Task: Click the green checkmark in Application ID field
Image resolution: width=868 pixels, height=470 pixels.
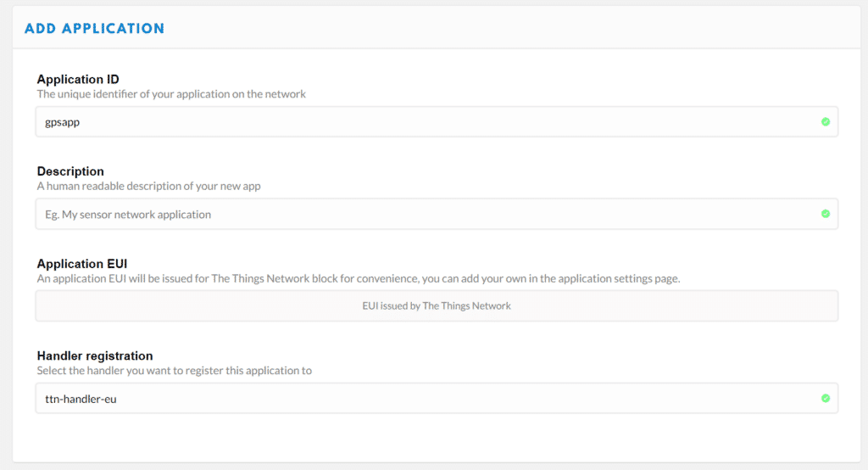Action: pyautogui.click(x=826, y=122)
